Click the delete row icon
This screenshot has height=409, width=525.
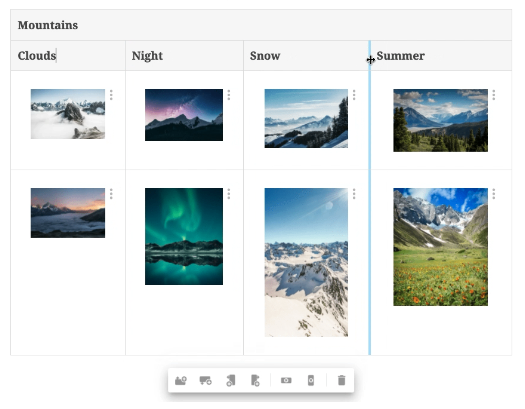pyautogui.click(x=286, y=380)
